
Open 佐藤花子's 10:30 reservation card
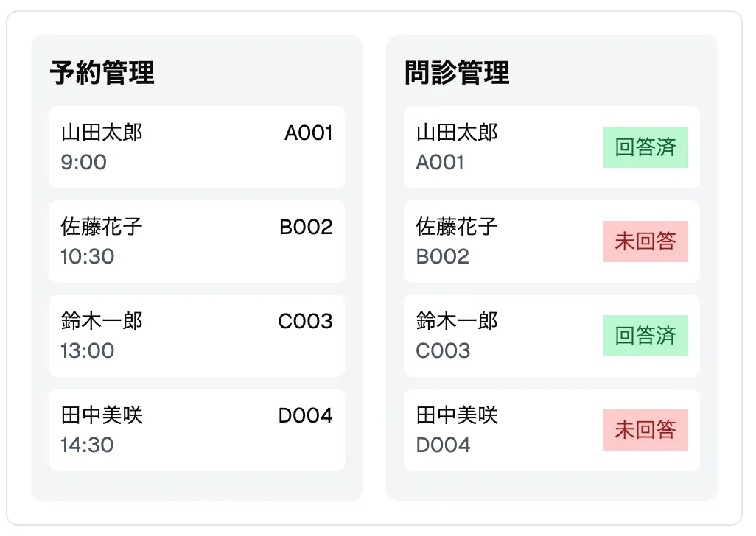197,241
